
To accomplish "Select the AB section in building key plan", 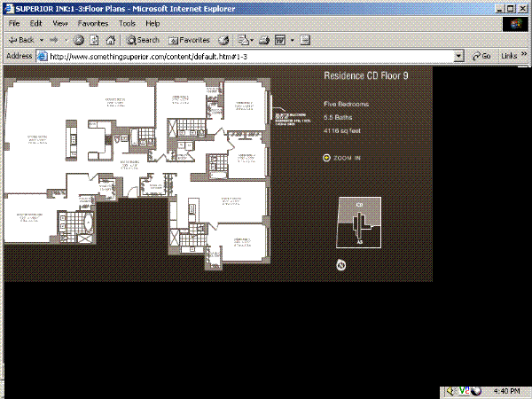I will pyautogui.click(x=360, y=238).
